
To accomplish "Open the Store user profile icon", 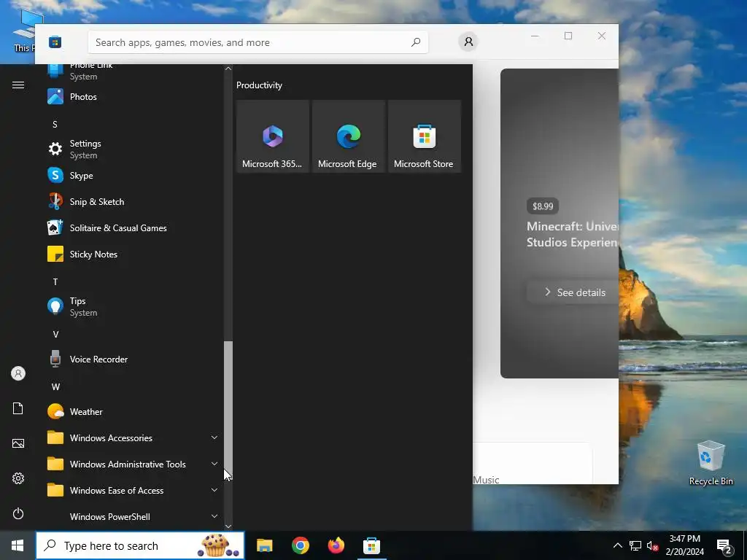I will click(x=468, y=42).
